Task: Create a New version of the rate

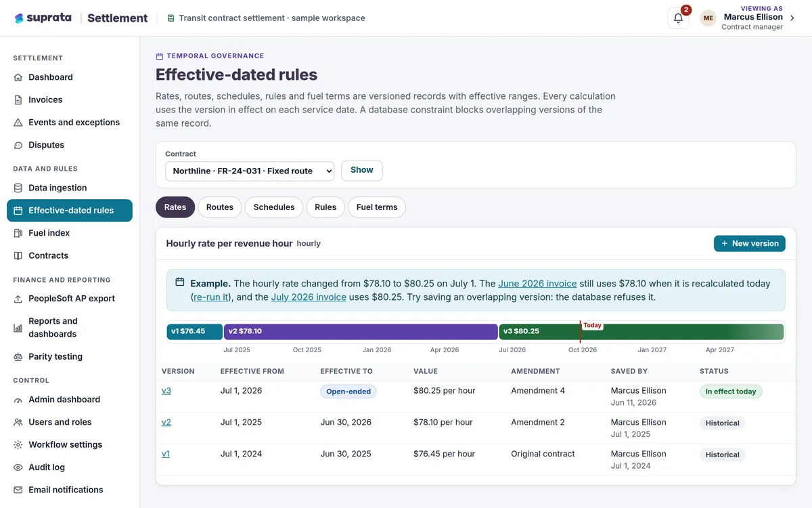Action: click(x=750, y=243)
